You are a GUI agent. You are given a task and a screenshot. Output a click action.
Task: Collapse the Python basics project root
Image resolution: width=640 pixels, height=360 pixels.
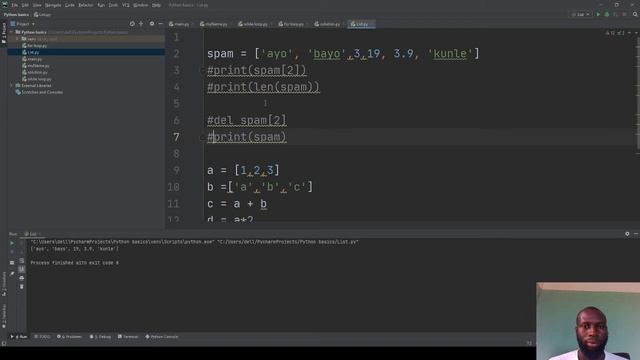[x=12, y=32]
